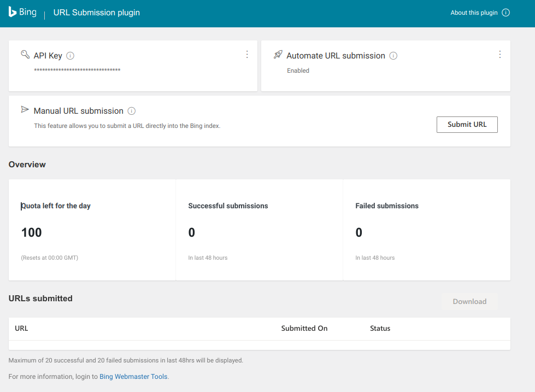Click the paper plane Manual URL submission icon
The image size is (535, 392).
point(25,109)
